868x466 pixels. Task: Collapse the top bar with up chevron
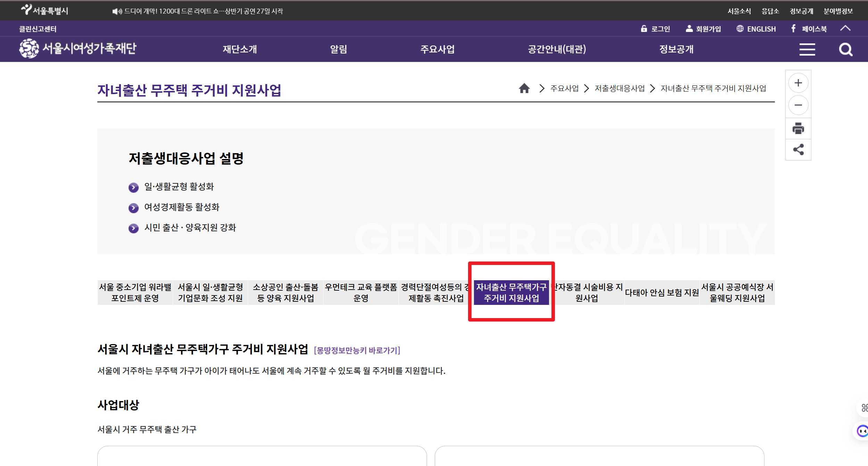pos(845,28)
